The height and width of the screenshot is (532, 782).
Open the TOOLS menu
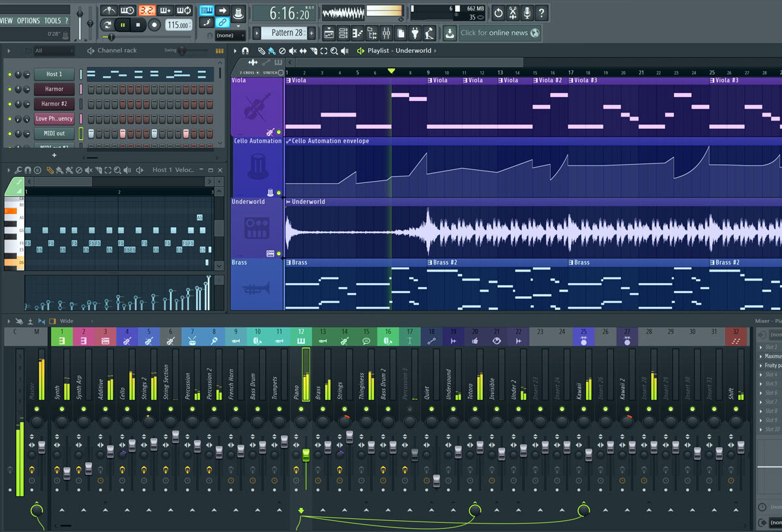point(52,21)
